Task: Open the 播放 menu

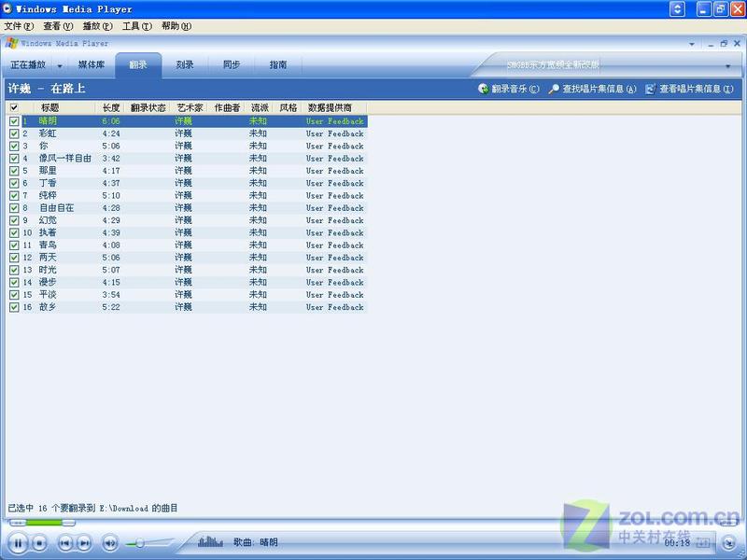Action: click(98, 26)
